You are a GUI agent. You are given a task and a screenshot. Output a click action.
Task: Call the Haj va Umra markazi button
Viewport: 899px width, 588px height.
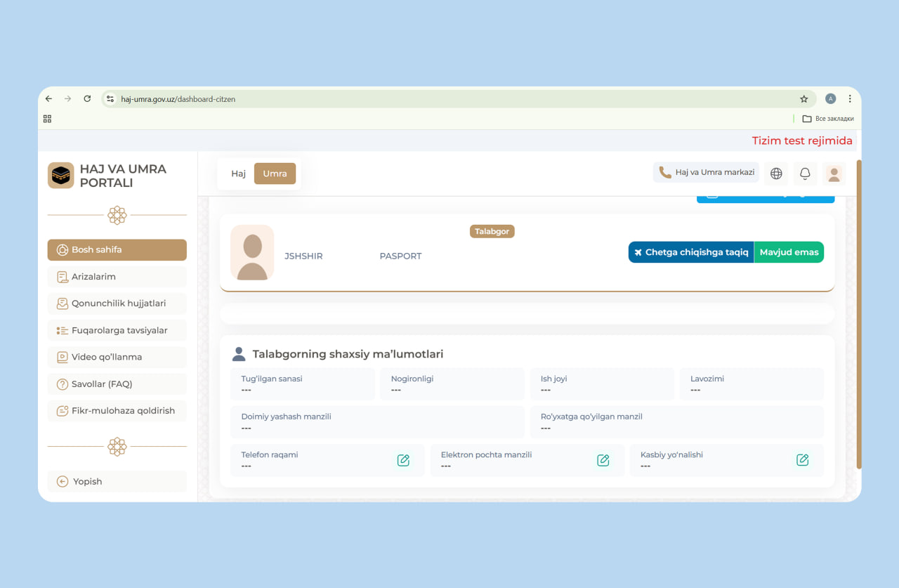pos(706,173)
